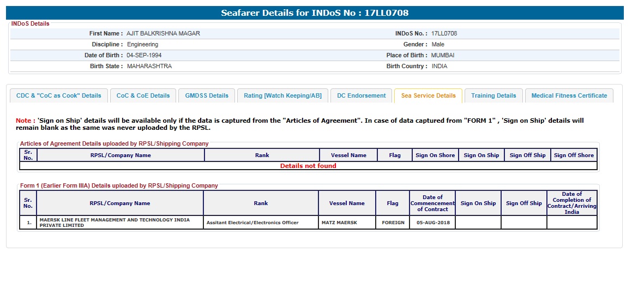Click the Maersk Line Fleet Management company cell
This screenshot has height=300, width=644.
[115, 223]
